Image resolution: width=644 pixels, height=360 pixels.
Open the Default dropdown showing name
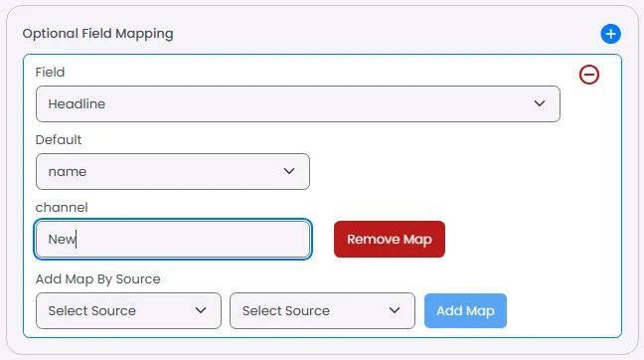[x=173, y=171]
